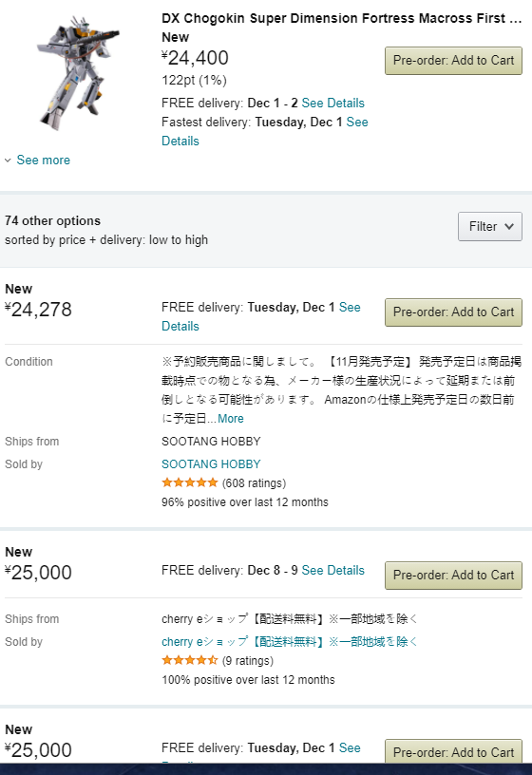Viewport: 532px width, 775px height.
Task: Open See Details for Dec 8 - 9 delivery
Action: point(332,571)
